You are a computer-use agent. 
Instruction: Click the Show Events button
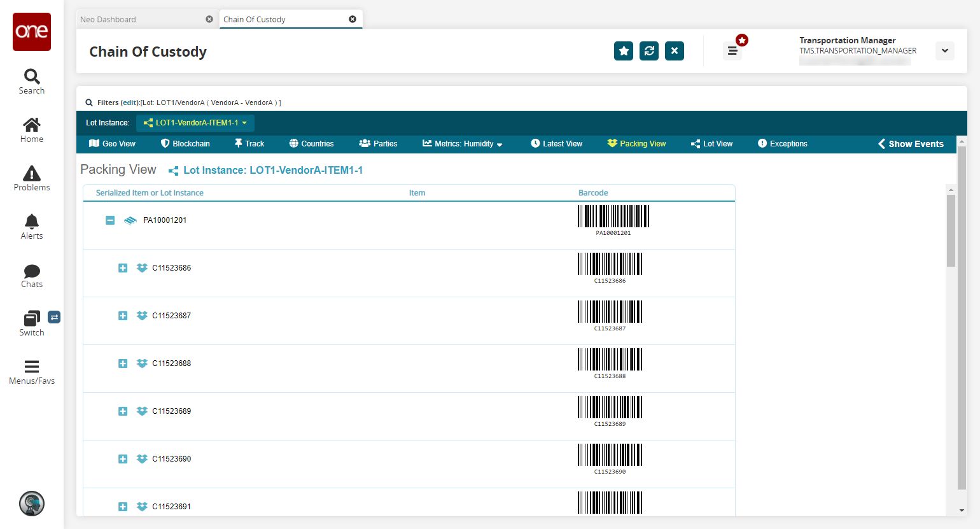[x=911, y=144]
